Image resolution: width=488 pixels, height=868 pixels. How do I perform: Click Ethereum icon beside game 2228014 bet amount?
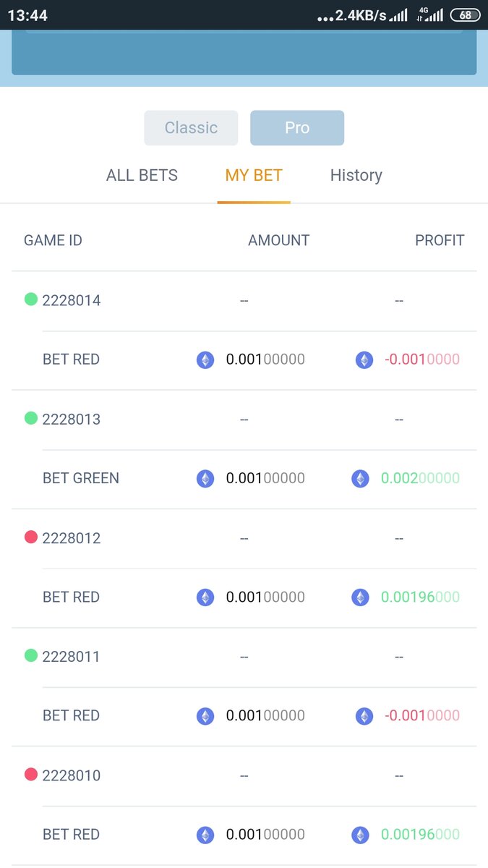click(x=205, y=360)
